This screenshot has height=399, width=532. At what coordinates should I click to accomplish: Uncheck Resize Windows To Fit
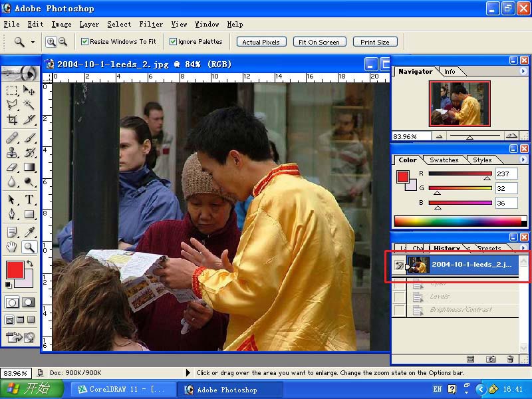pyautogui.click(x=85, y=42)
